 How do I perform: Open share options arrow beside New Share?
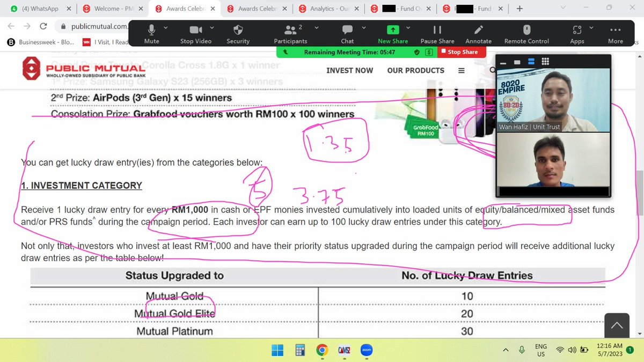408,27
